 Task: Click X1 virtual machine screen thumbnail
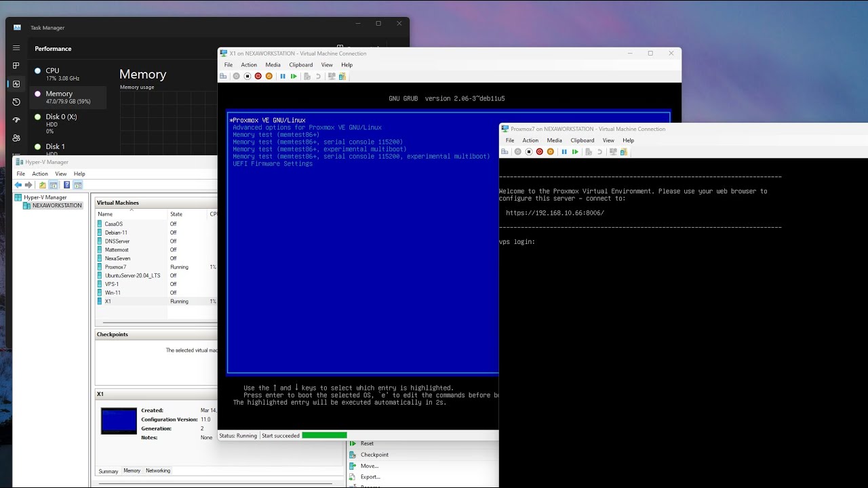119,421
